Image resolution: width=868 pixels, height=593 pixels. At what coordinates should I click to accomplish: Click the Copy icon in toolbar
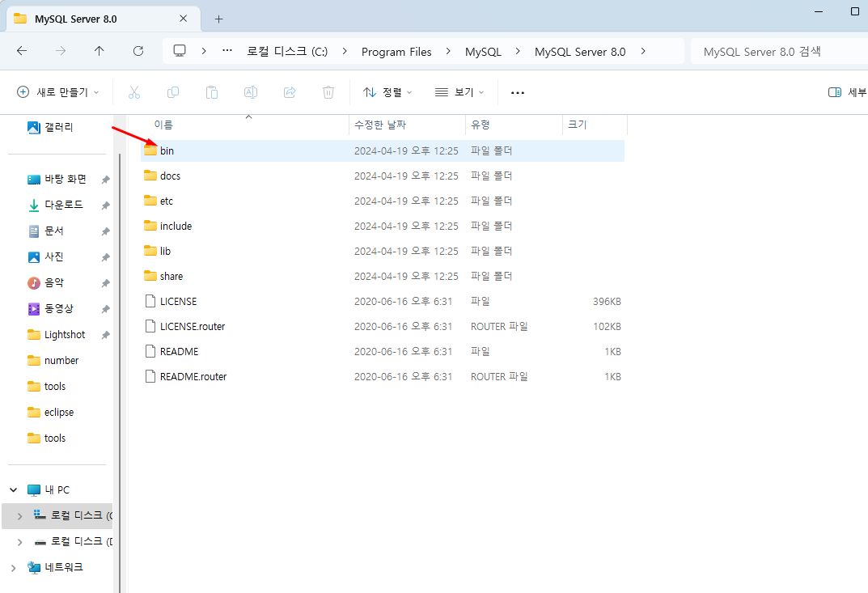tap(173, 92)
